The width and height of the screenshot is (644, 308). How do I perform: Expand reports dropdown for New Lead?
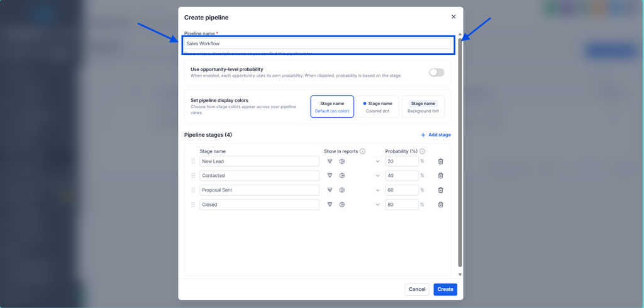point(378,161)
